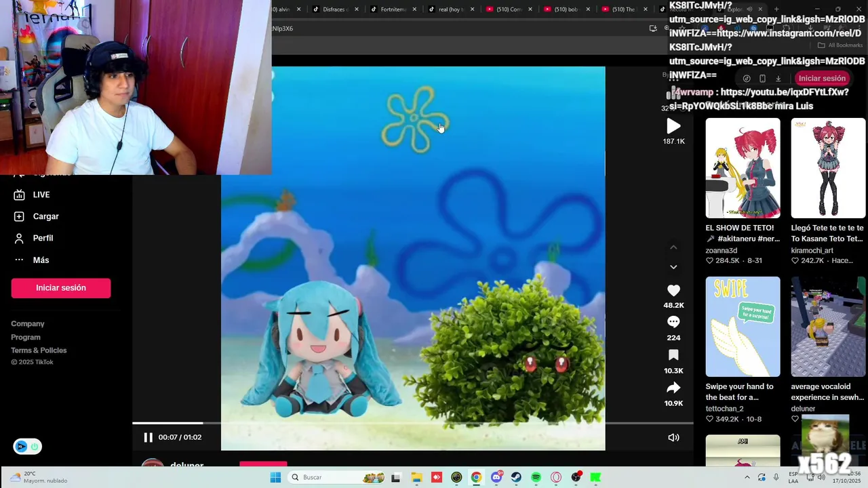The width and height of the screenshot is (868, 488).
Task: Expand the Más menu in the sidebar
Action: [32, 260]
